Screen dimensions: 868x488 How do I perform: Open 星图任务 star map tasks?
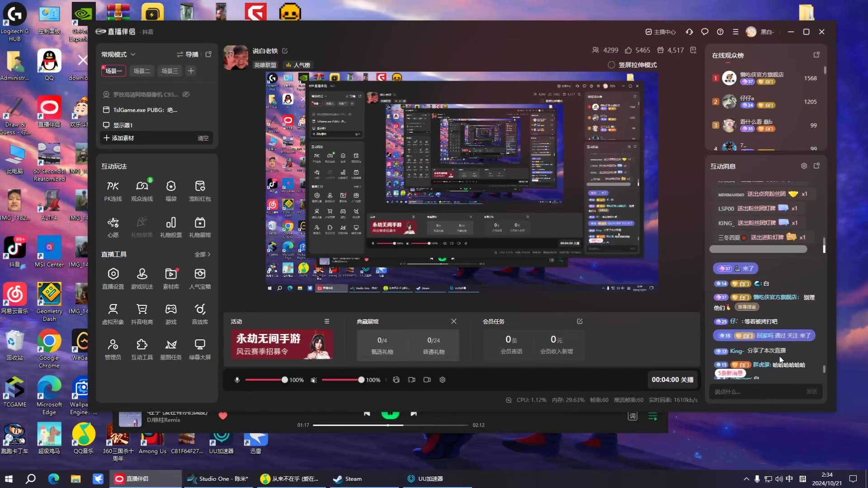pos(171,349)
